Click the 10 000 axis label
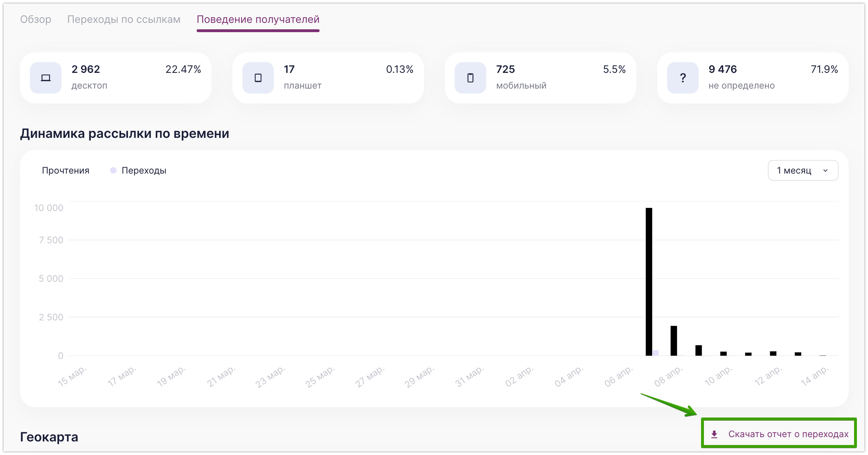The image size is (868, 455). coord(49,208)
